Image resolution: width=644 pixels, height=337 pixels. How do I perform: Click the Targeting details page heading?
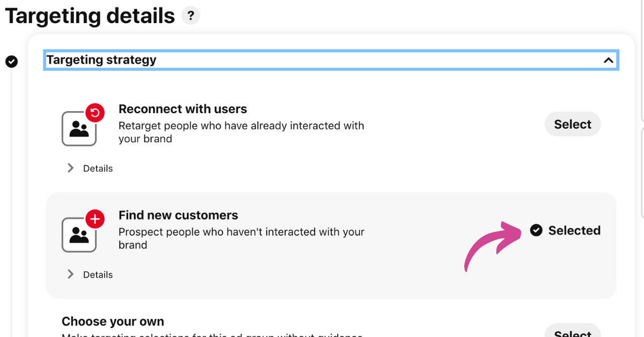point(90,16)
